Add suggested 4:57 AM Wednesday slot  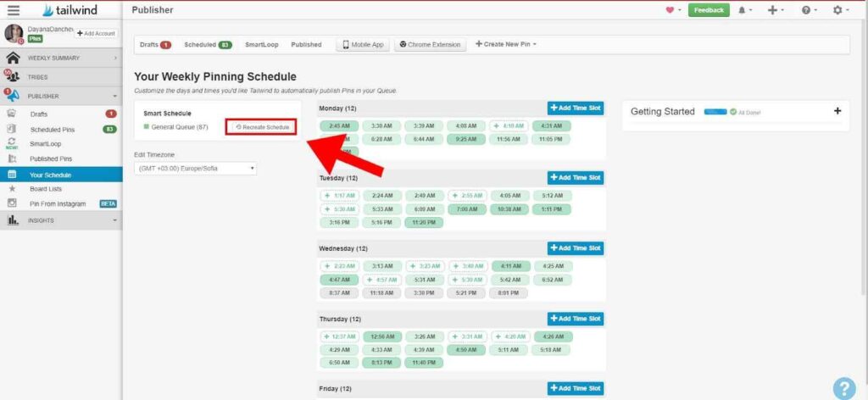(x=382, y=280)
